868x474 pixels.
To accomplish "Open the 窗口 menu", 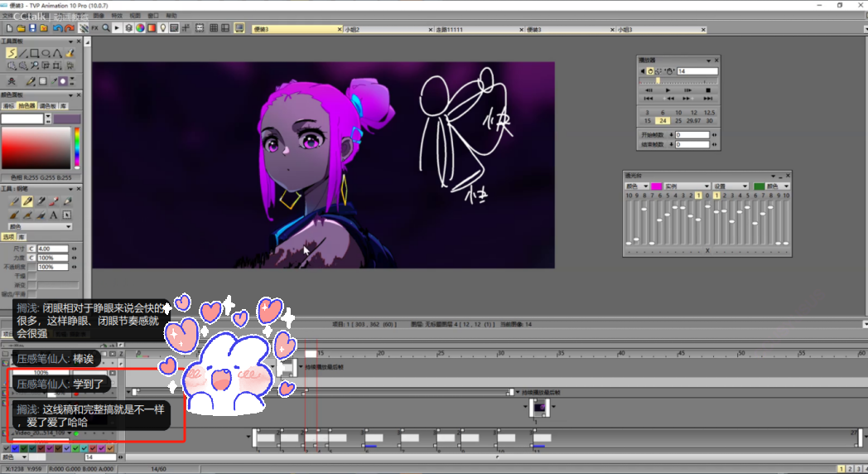I will point(153,16).
